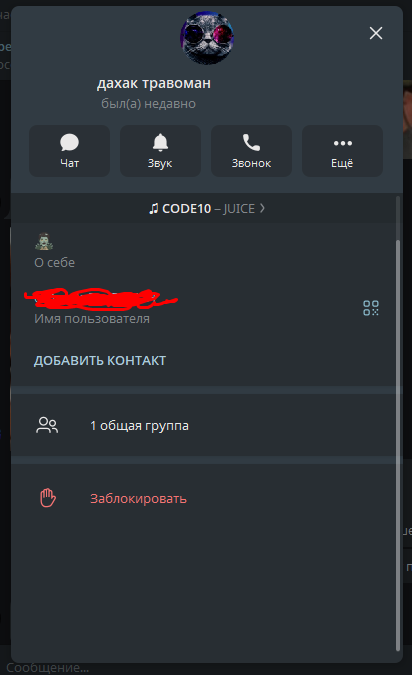Click the two-people common groups icon
The height and width of the screenshot is (675, 412).
(x=47, y=425)
